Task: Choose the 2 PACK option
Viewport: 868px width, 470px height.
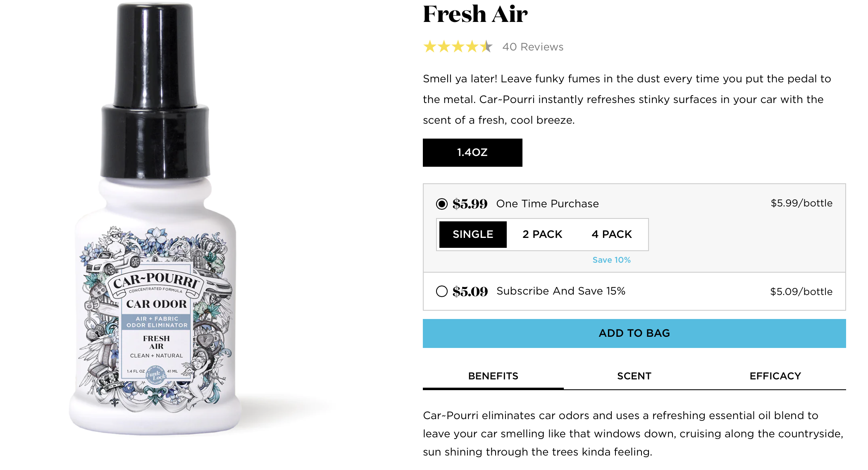Action: [x=542, y=235]
